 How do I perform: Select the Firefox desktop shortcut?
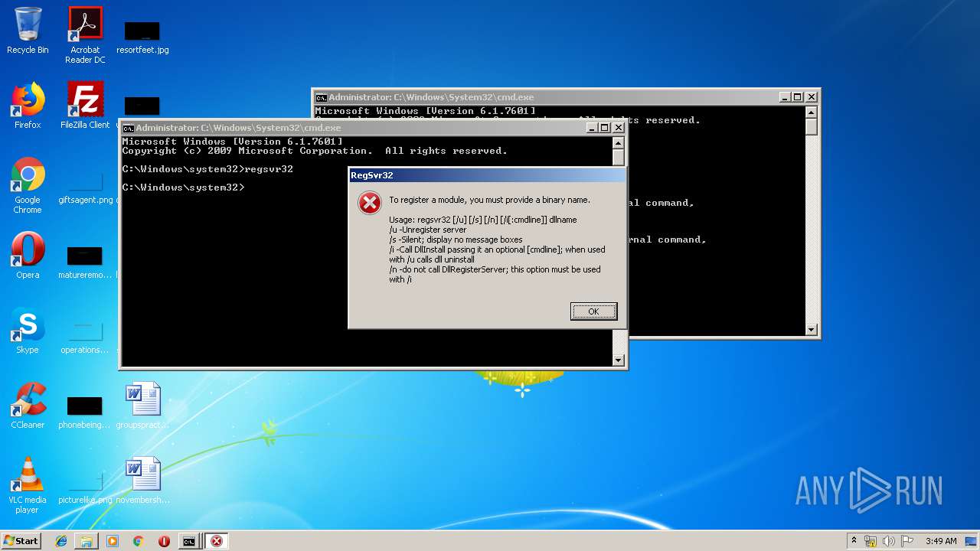pos(28,106)
